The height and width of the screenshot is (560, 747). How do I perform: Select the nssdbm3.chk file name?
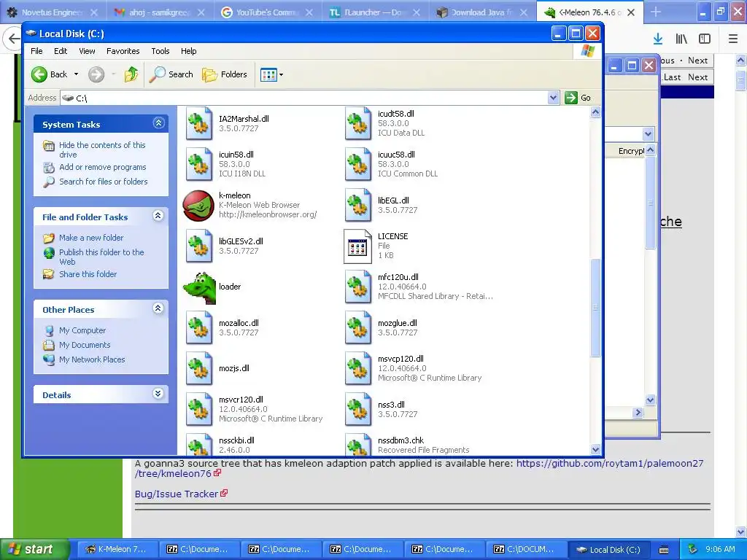pyautogui.click(x=400, y=440)
